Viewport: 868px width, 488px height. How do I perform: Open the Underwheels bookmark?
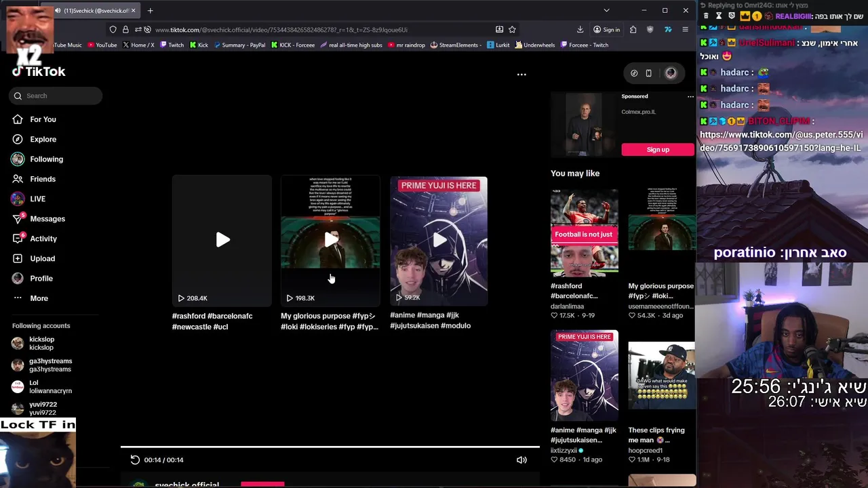pyautogui.click(x=535, y=45)
